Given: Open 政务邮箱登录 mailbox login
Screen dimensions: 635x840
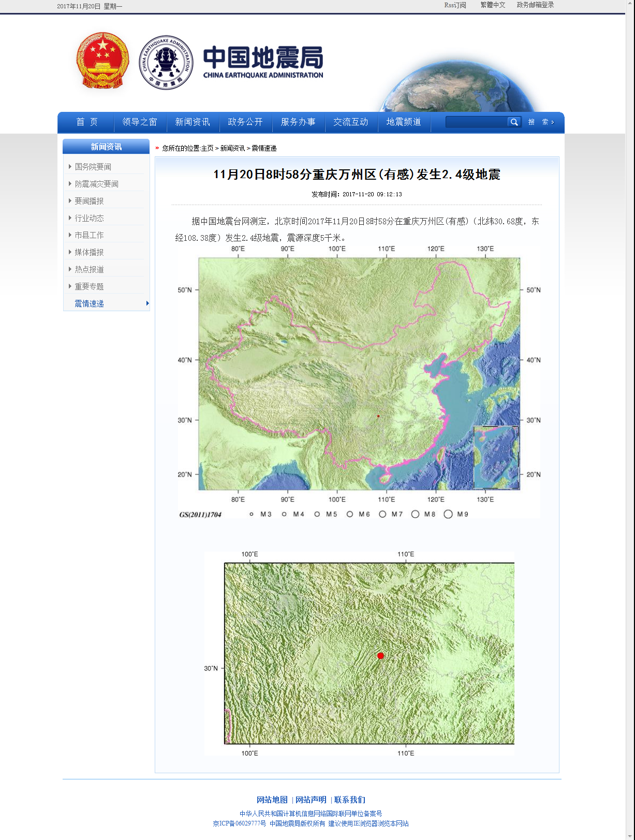Looking at the screenshot, I should pos(535,5).
